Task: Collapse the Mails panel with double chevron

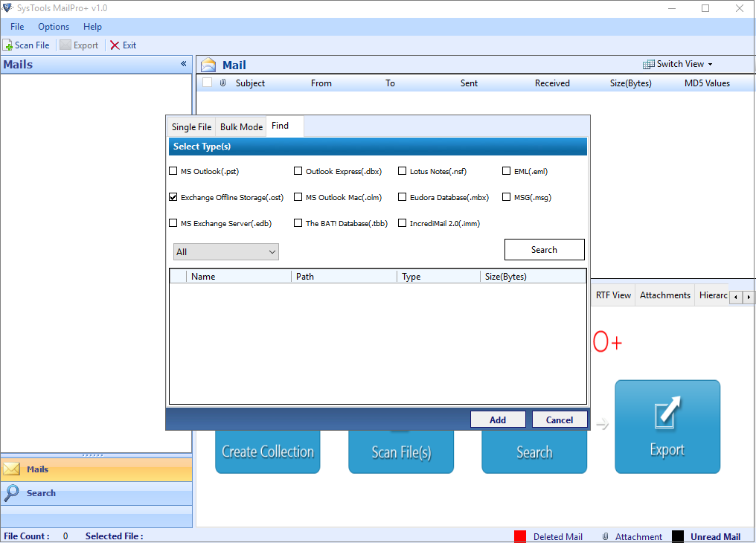Action: pos(184,64)
